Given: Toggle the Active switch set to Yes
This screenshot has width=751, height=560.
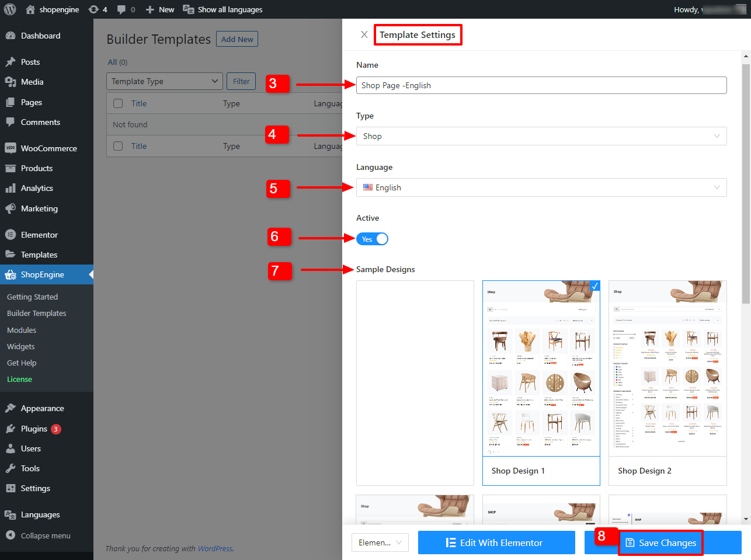Looking at the screenshot, I should (x=372, y=239).
